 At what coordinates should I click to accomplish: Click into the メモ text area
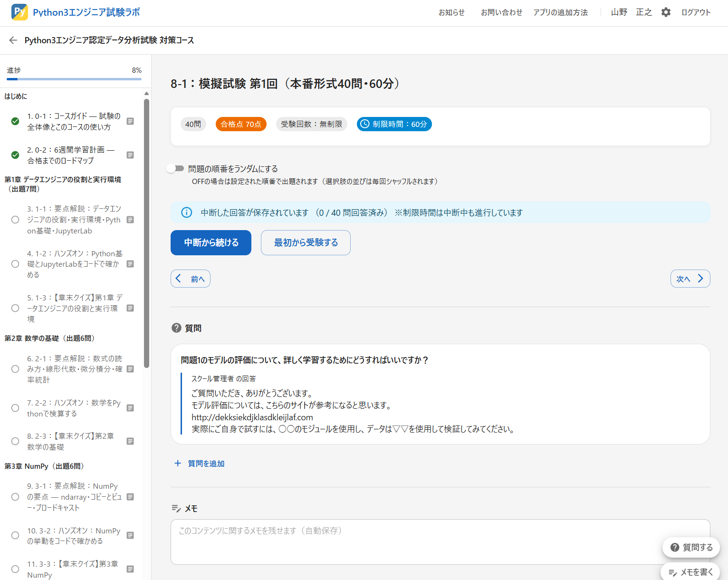point(440,542)
